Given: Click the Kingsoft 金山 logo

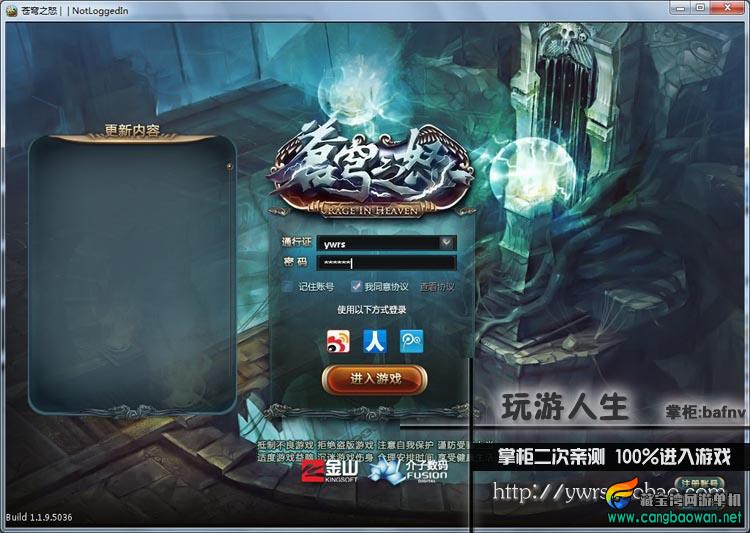Looking at the screenshot, I should point(330,471).
